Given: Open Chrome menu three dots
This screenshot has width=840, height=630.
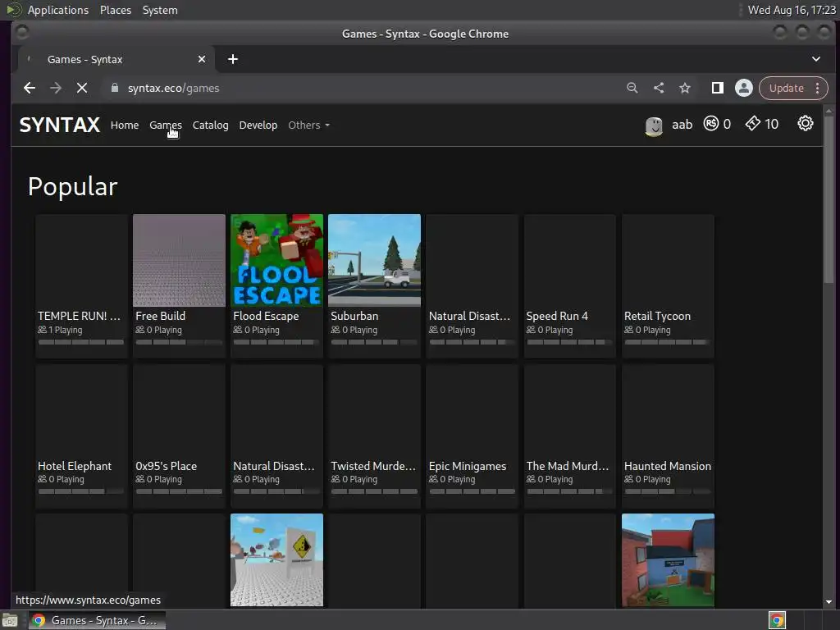Looking at the screenshot, I should click(x=818, y=88).
